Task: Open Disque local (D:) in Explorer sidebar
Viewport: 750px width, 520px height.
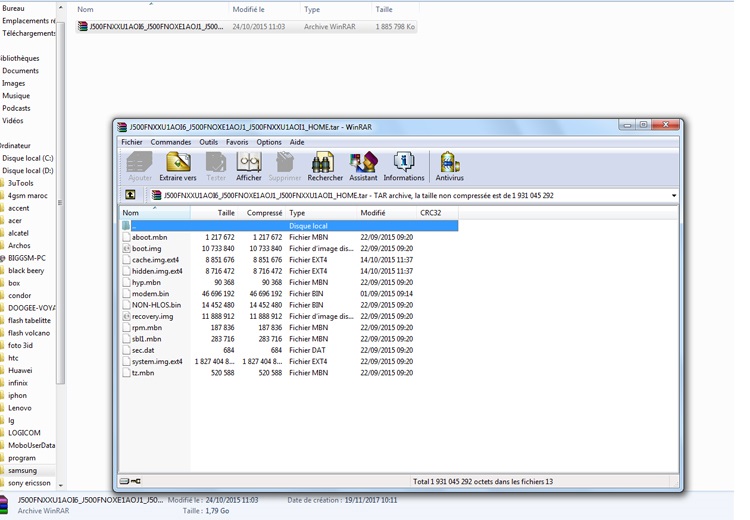Action: point(28,171)
